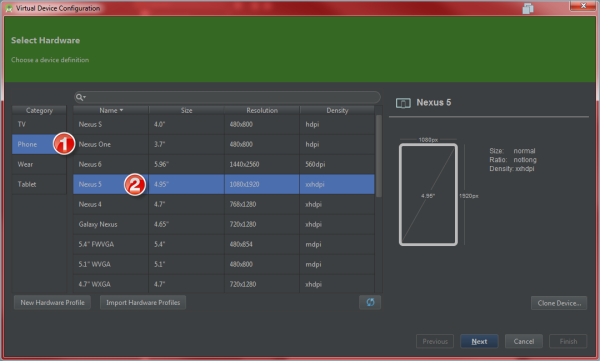Select the Wear category
This screenshot has height=361, width=600.
pyautogui.click(x=39, y=164)
